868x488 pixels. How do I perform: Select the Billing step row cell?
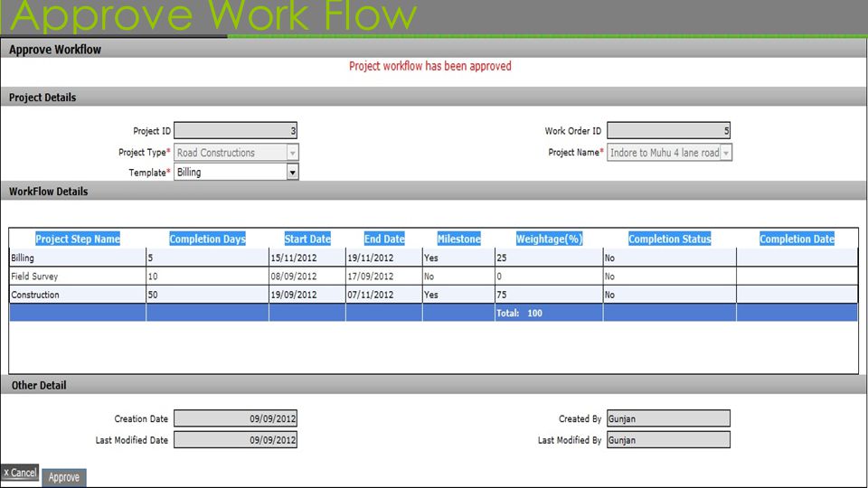click(x=78, y=258)
